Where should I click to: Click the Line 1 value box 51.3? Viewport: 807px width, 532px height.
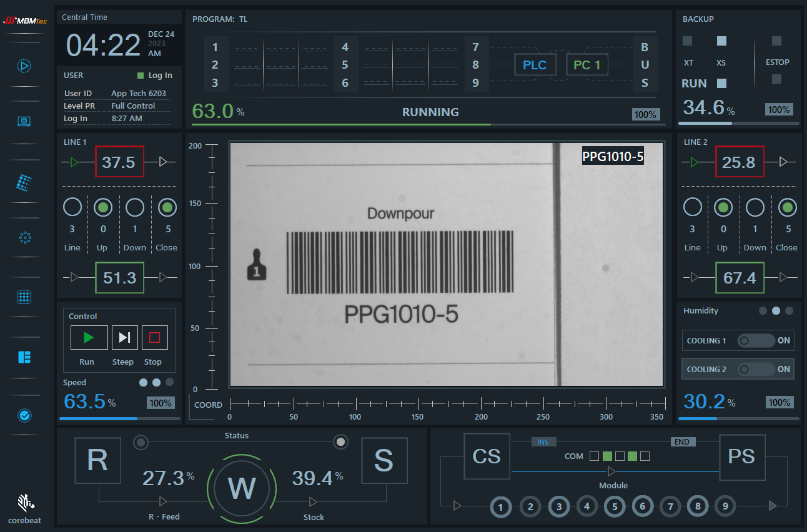pyautogui.click(x=119, y=277)
